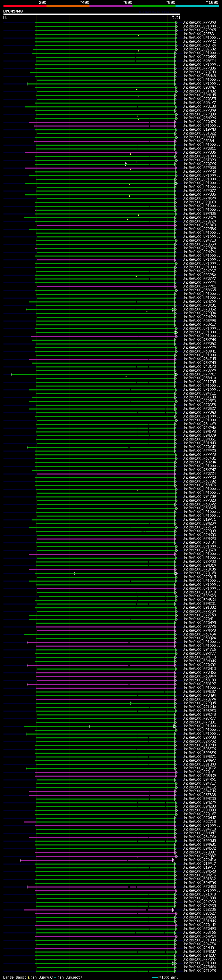Select the UniRef100_B9N2G1 label
The width and height of the screenshot is (222, 980).
(199, 604)
